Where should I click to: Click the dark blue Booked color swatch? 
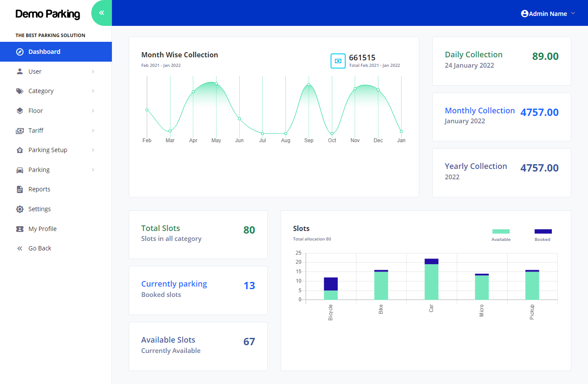(543, 231)
